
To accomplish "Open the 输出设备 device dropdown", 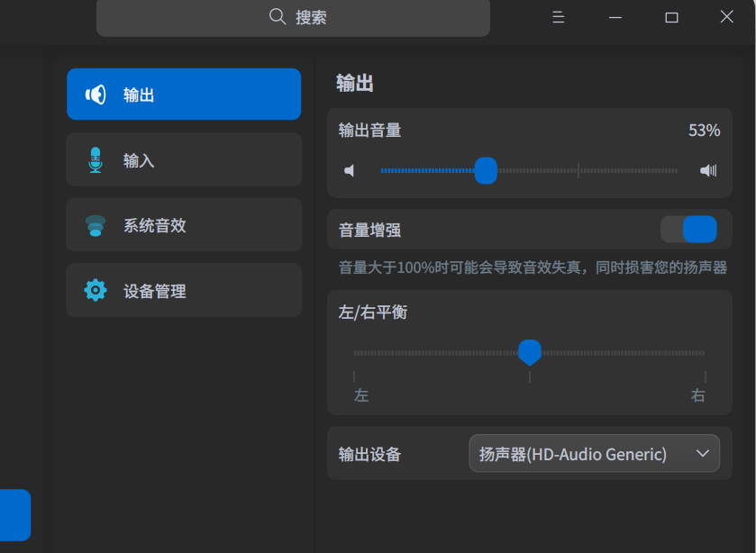I will click(594, 454).
